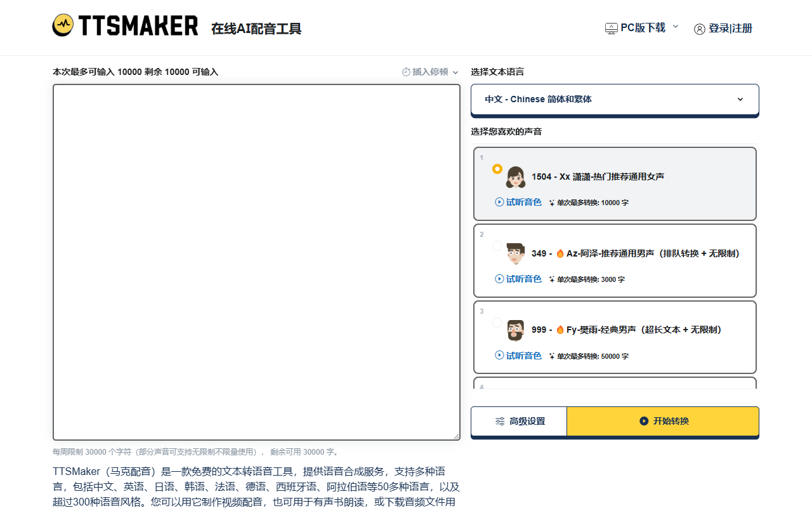The width and height of the screenshot is (812, 508).
Task: Click the PC download monitor icon
Action: click(611, 29)
